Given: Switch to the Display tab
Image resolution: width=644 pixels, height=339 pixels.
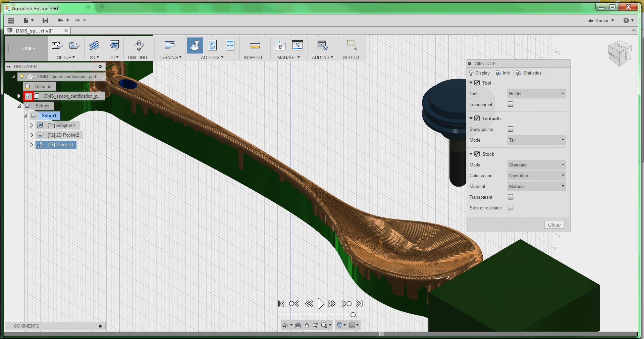Looking at the screenshot, I should click(480, 73).
